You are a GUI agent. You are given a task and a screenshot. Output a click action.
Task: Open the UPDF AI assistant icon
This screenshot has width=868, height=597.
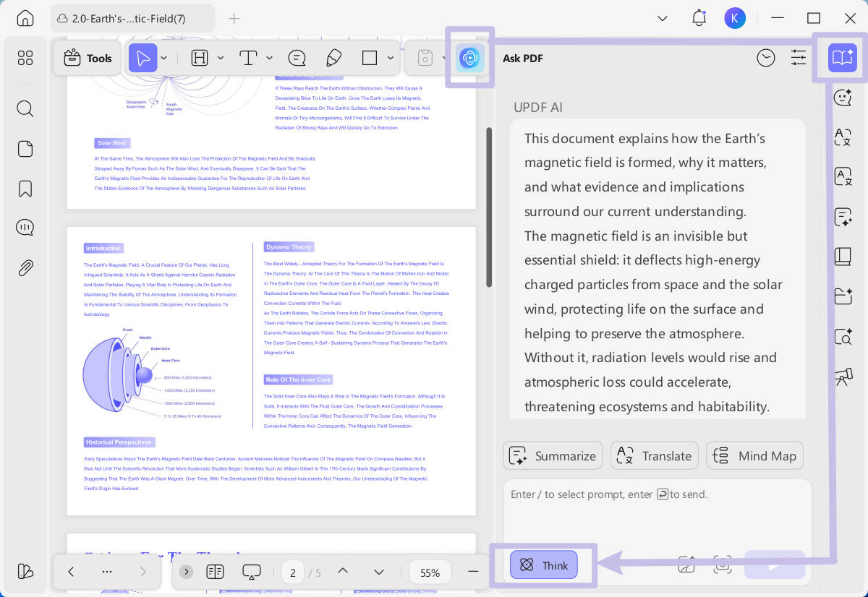pos(469,58)
